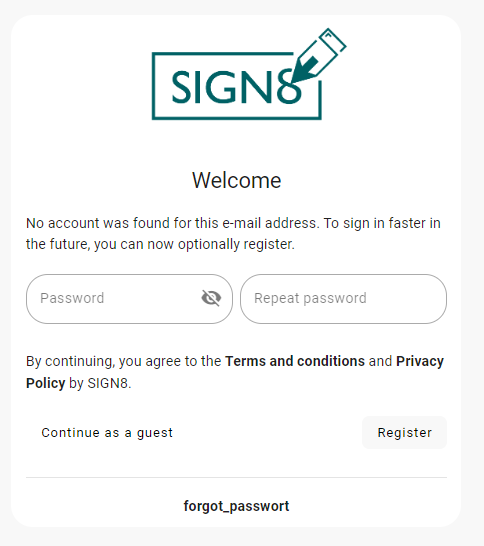Click the divider line above forgot_passwort
The image size is (484, 546).
236,477
